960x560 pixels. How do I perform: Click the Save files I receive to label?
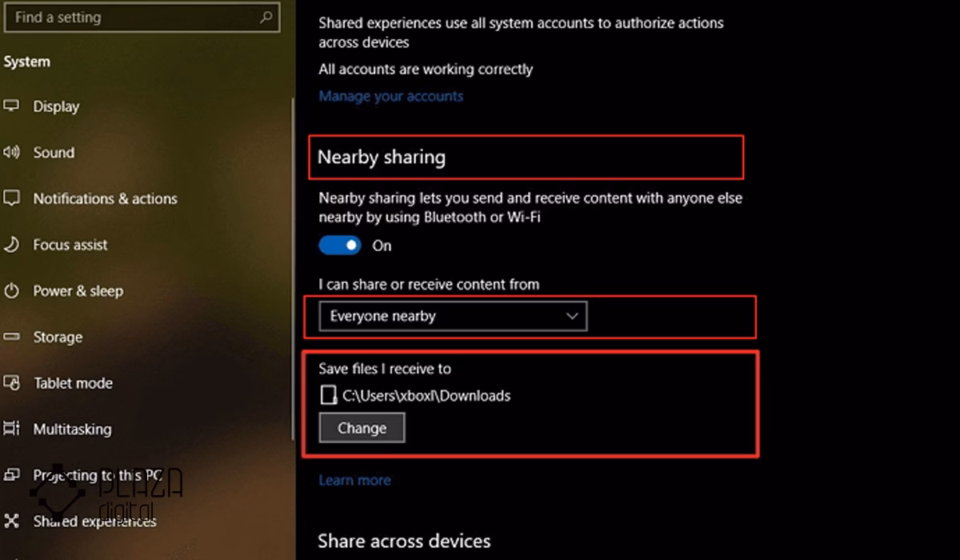tap(385, 369)
